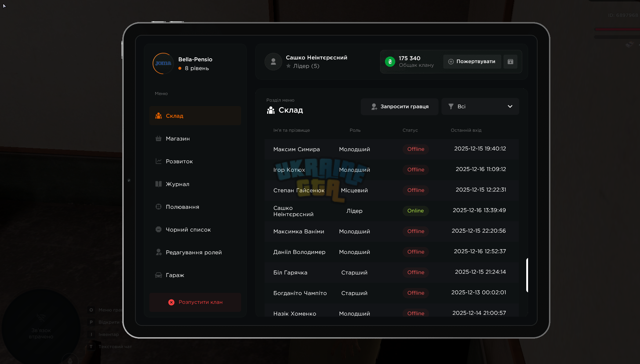Screen dimensions: 640x364
Task: Click the Пожертвувати donate button
Action: click(x=472, y=62)
